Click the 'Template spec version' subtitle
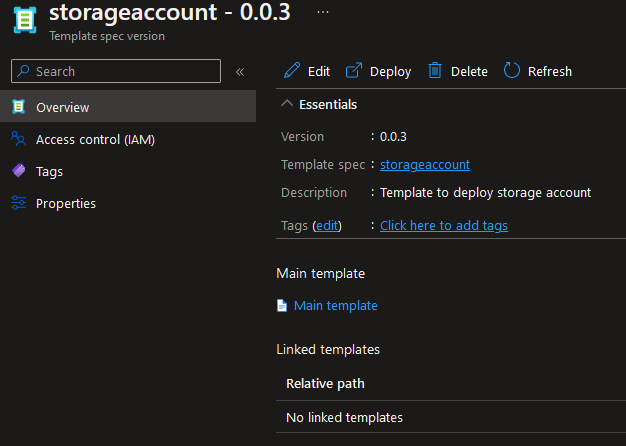This screenshot has width=626, height=446. tap(107, 36)
